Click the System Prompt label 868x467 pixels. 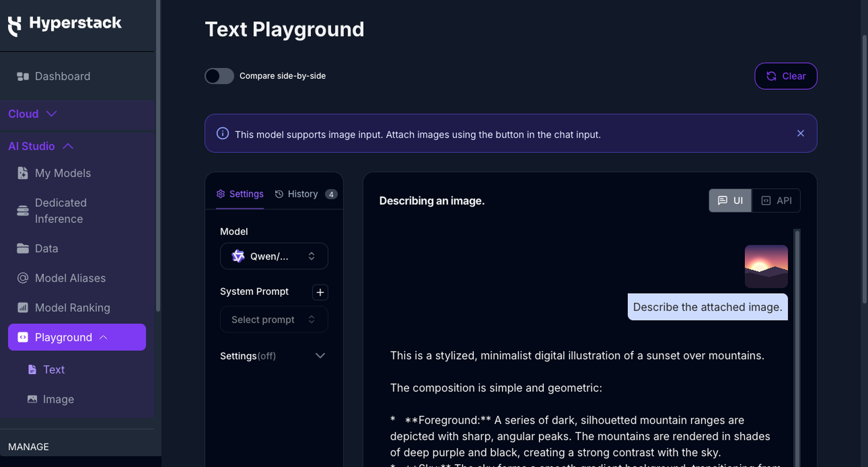[254, 291]
